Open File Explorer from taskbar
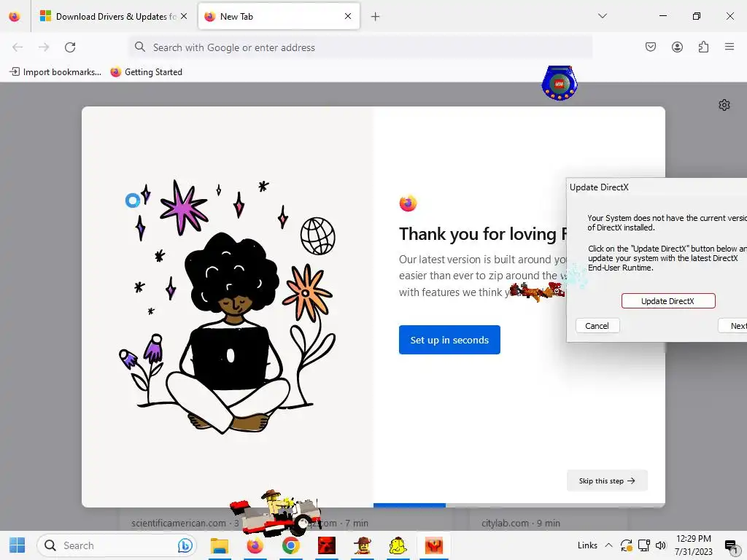The height and width of the screenshot is (560, 747). coord(220,545)
